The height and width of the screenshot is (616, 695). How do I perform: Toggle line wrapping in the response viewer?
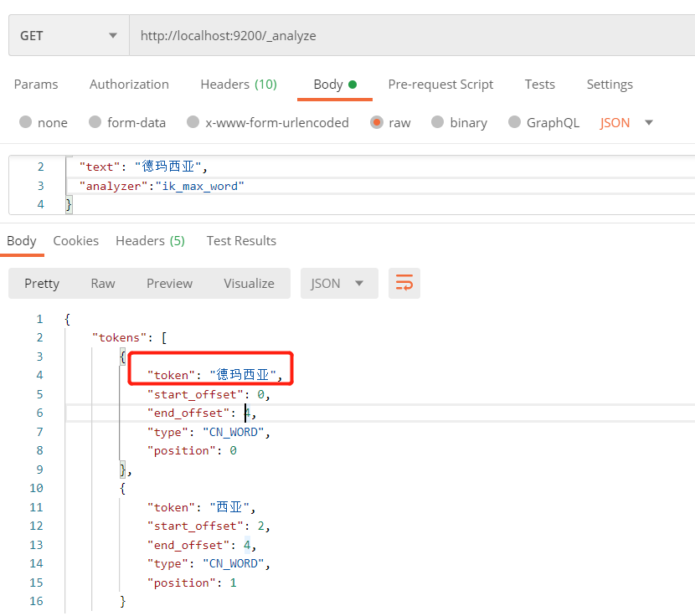404,283
